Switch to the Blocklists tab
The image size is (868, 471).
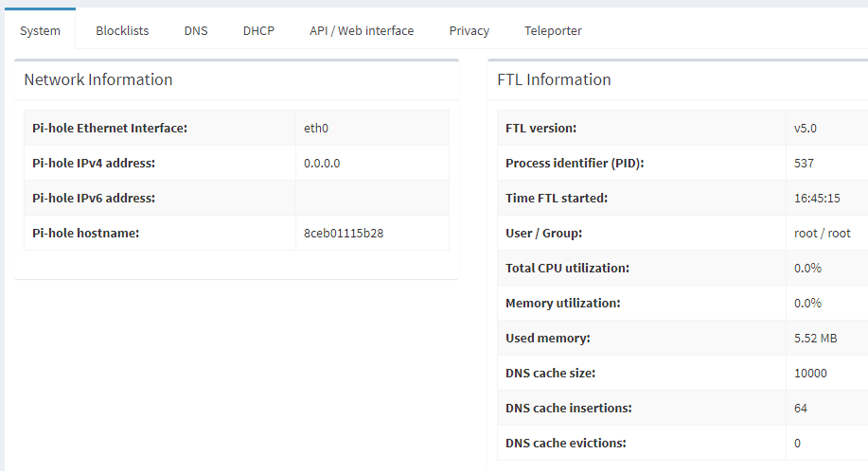[122, 30]
